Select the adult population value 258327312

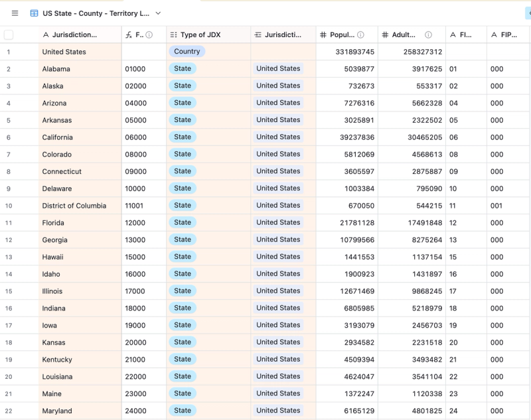point(412,52)
